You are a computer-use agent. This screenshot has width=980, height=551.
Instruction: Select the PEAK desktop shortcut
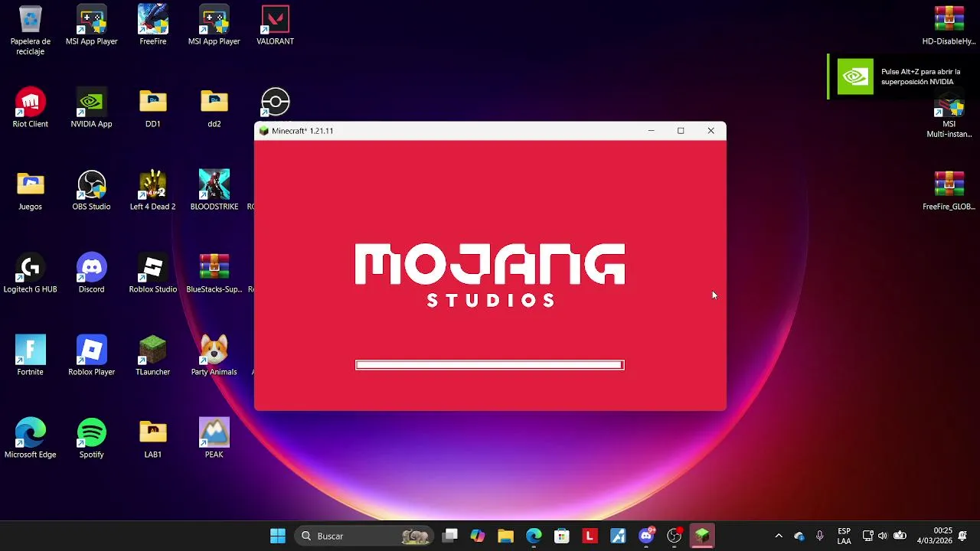214,439
